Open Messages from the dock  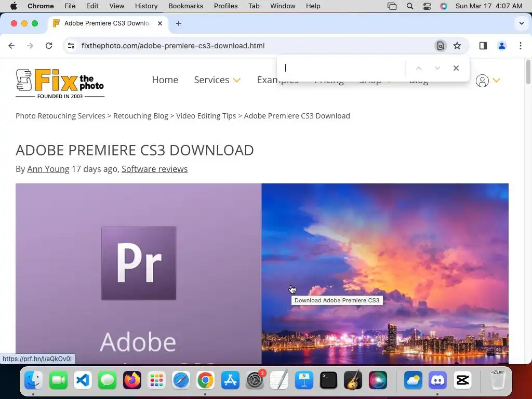[107, 380]
